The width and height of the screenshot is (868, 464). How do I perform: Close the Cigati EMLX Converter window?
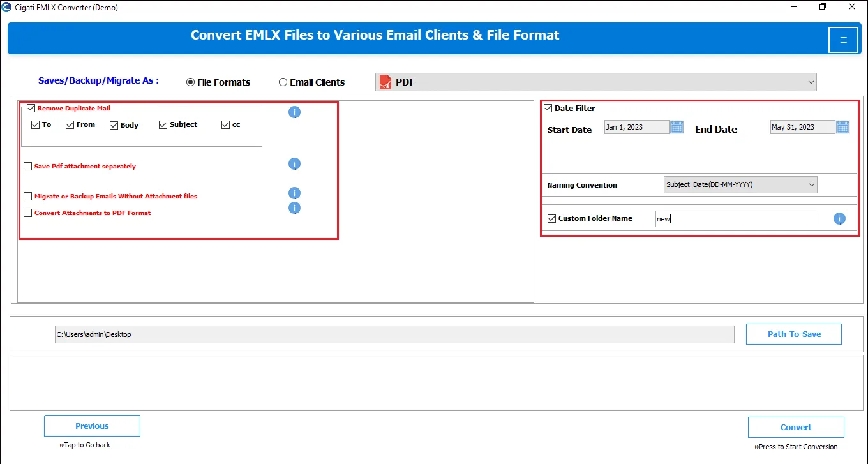pyautogui.click(x=852, y=7)
